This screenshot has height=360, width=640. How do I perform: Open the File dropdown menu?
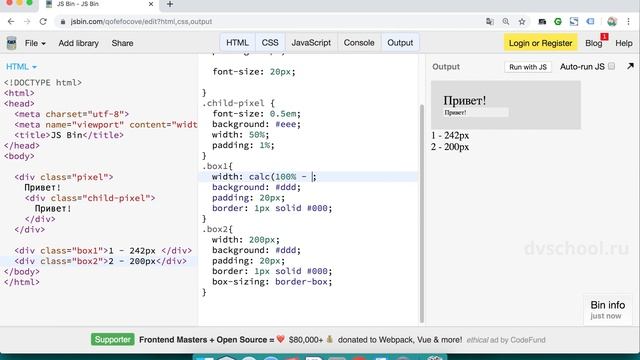click(x=35, y=43)
